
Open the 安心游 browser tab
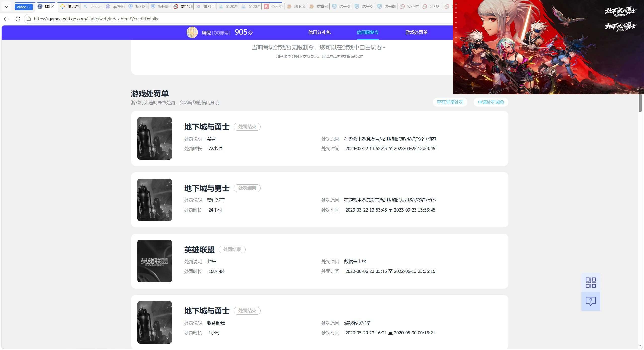[409, 6]
